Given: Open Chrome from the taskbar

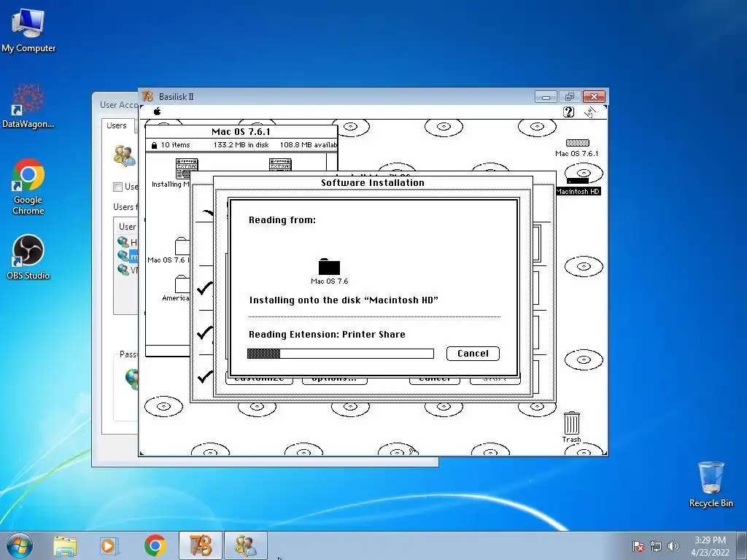Looking at the screenshot, I should [x=155, y=545].
